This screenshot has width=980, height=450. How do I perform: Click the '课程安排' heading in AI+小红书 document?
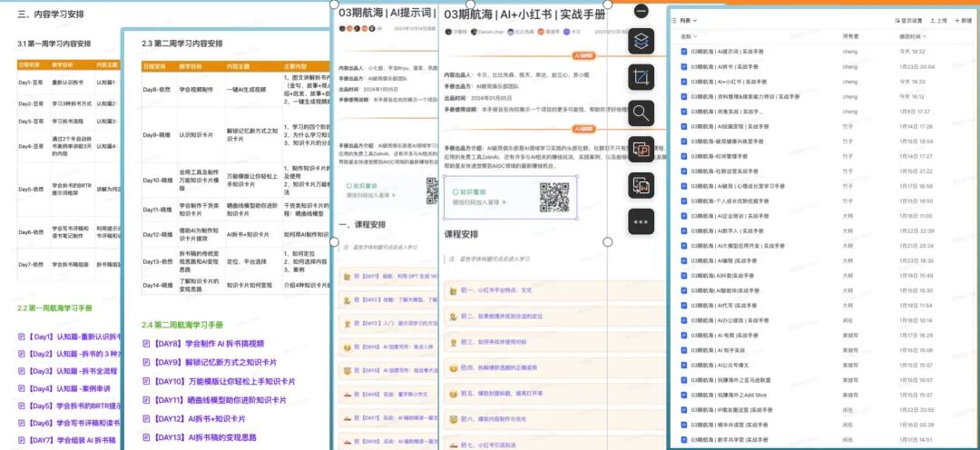461,234
